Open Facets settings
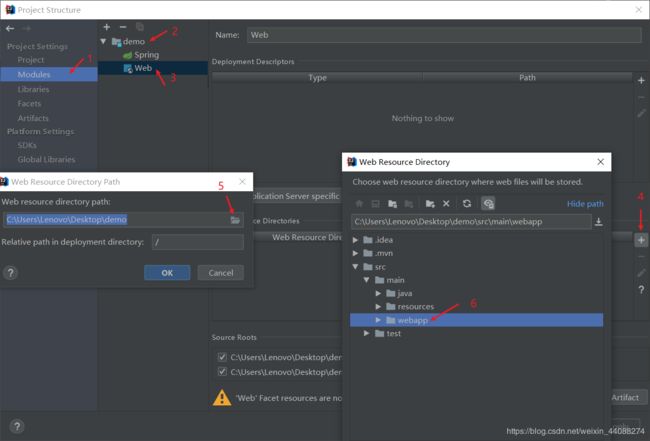Screen dimensions: 650x441 (x=29, y=104)
